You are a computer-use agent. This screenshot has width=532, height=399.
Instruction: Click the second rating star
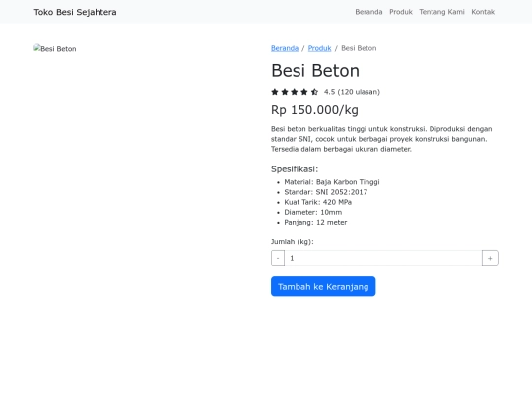(285, 92)
